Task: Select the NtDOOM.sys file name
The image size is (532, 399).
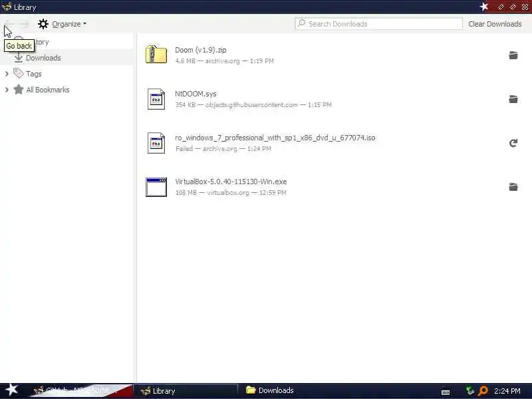Action: [x=196, y=94]
